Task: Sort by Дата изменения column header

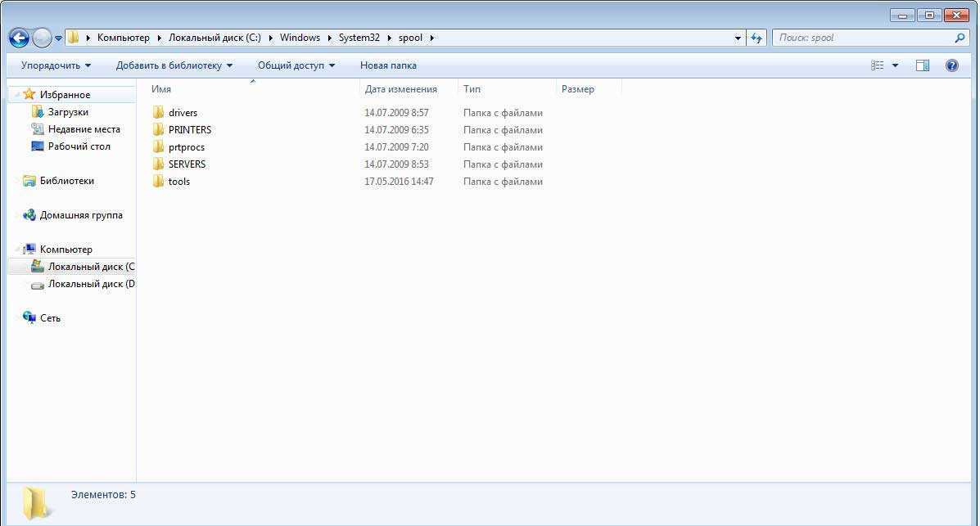Action: tap(400, 89)
